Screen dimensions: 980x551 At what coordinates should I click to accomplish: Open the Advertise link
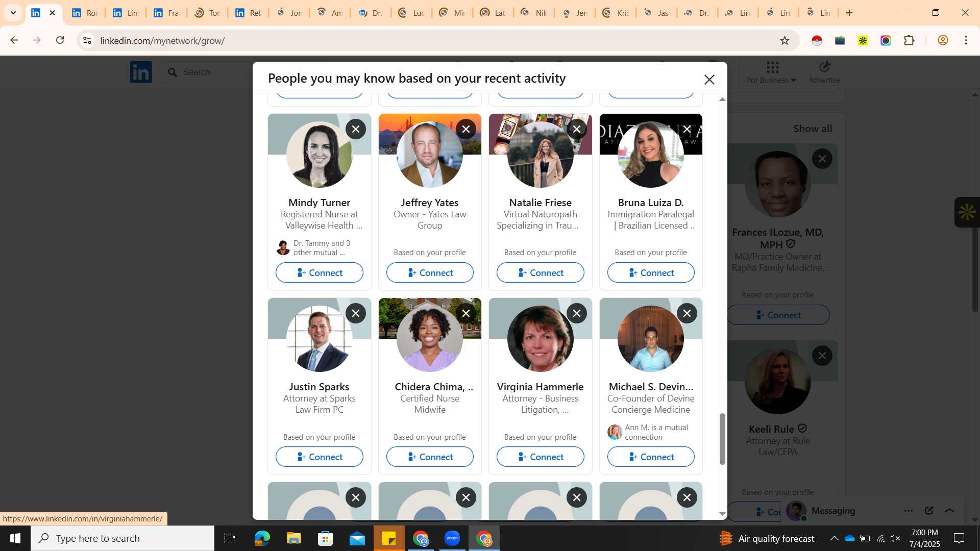coord(824,72)
